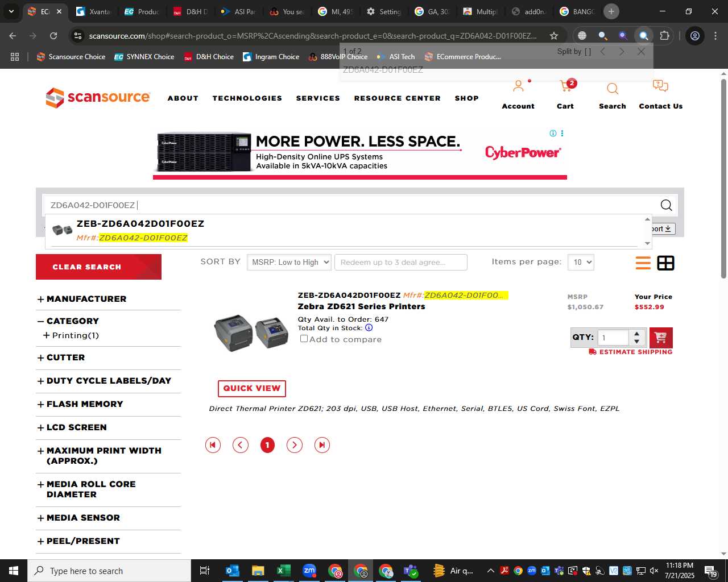The height and width of the screenshot is (582, 728).
Task: Open Excel from the taskbar
Action: coord(283,571)
